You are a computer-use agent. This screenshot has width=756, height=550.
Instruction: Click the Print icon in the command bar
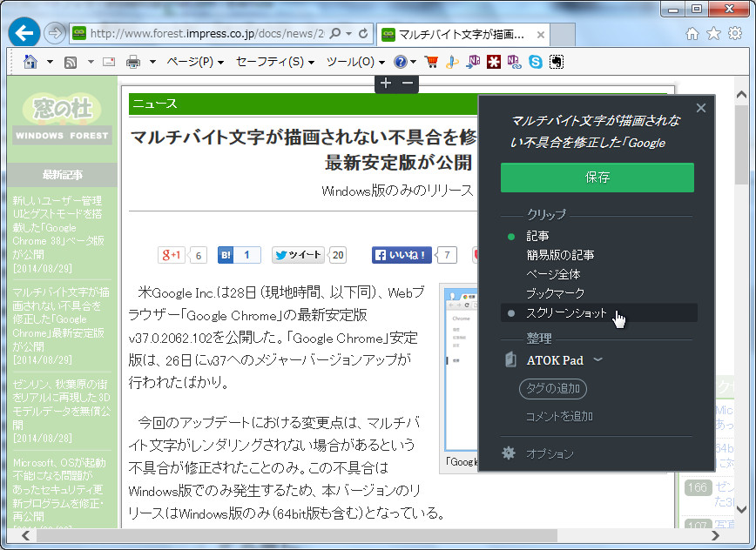134,62
